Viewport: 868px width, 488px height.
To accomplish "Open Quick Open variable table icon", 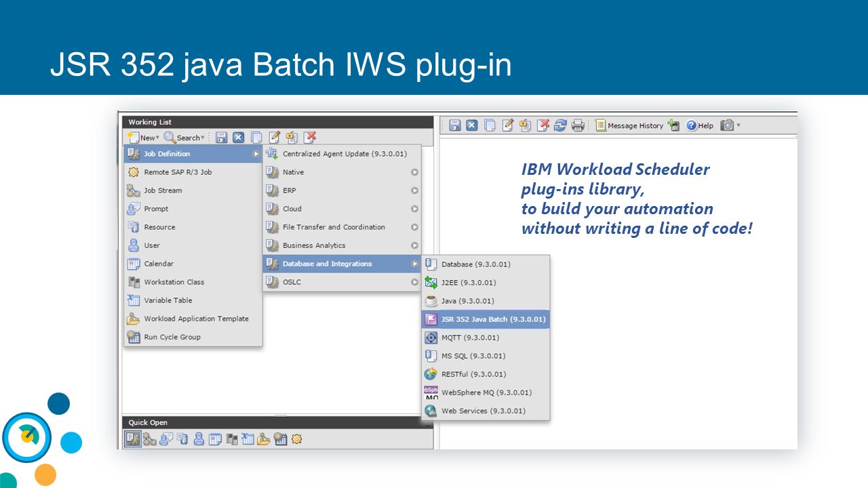I will 248,439.
